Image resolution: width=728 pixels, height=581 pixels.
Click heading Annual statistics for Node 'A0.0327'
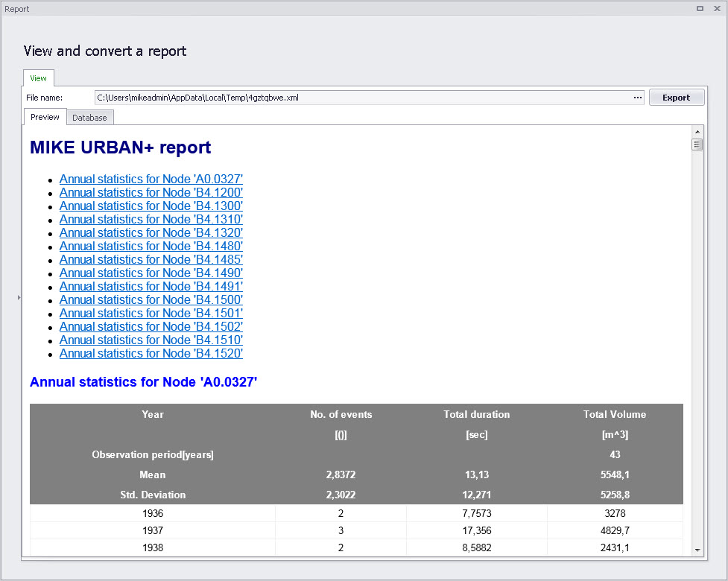coord(144,382)
